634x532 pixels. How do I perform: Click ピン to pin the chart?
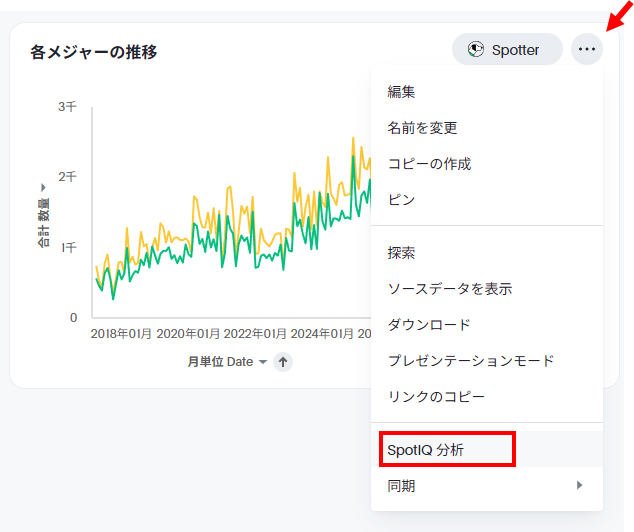click(402, 200)
